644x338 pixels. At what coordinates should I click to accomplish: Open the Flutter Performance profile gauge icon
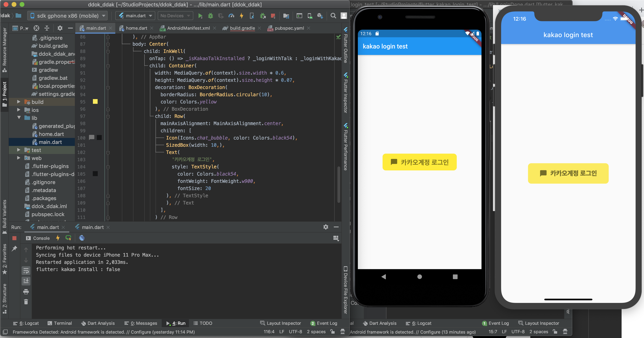coord(231,16)
